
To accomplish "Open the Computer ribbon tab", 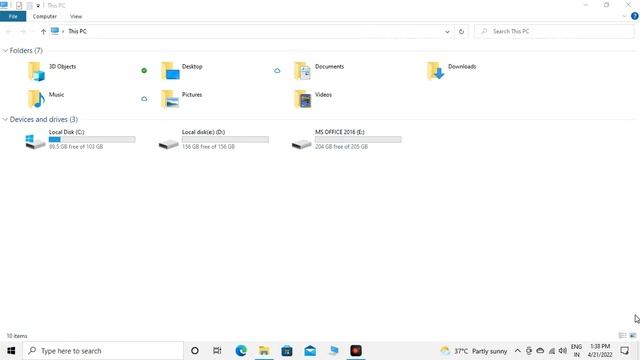I will tap(45, 16).
